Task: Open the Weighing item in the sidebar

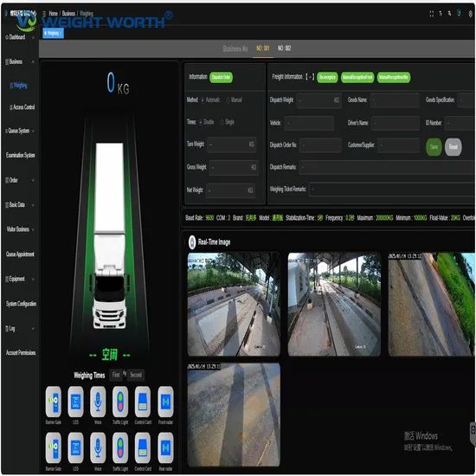Action: (19, 86)
